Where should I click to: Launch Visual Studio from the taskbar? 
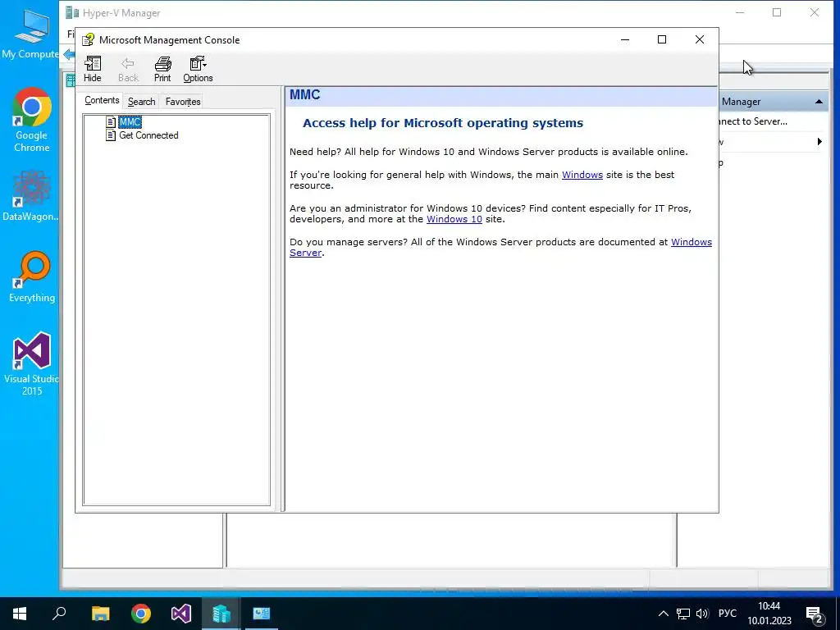click(x=181, y=614)
